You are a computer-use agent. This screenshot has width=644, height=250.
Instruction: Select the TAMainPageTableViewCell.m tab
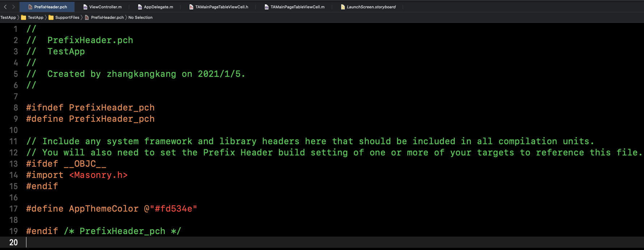pyautogui.click(x=297, y=7)
